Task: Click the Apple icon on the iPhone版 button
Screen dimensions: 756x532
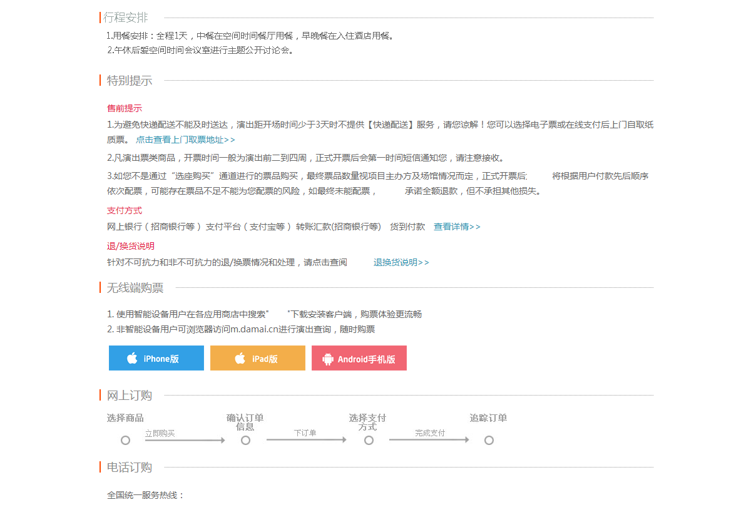Action: tap(132, 358)
